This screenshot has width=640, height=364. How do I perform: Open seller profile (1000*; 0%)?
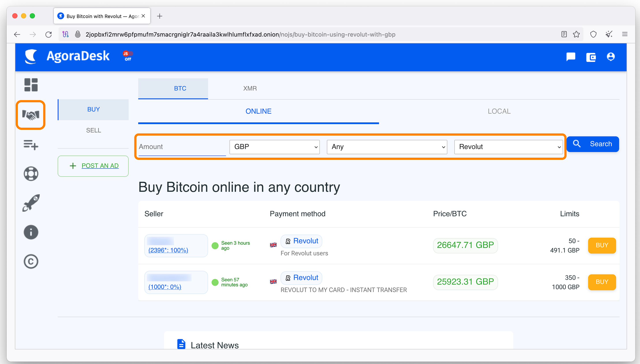[x=165, y=287]
